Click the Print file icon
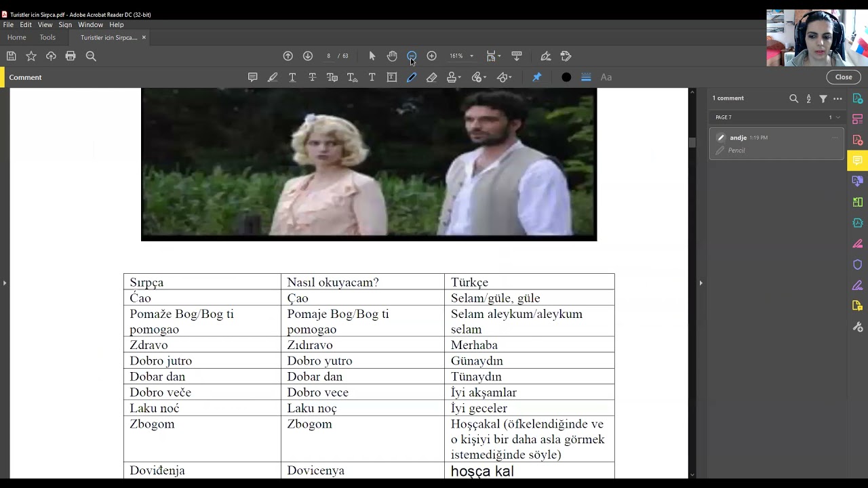868x488 pixels. pyautogui.click(x=71, y=56)
